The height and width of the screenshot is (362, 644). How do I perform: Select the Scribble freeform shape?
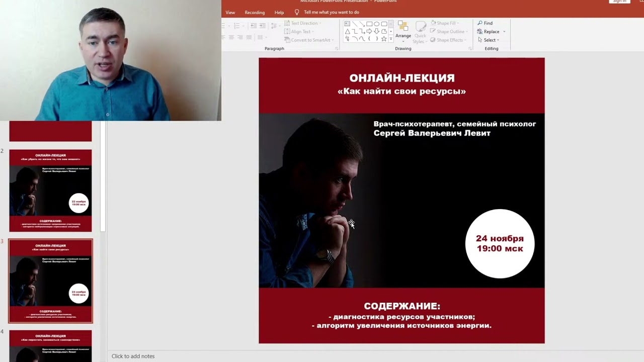coord(347,39)
